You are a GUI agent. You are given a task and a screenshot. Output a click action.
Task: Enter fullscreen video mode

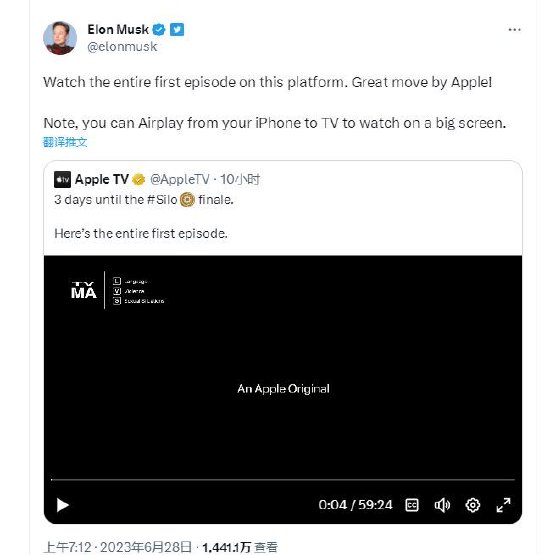[x=503, y=505]
